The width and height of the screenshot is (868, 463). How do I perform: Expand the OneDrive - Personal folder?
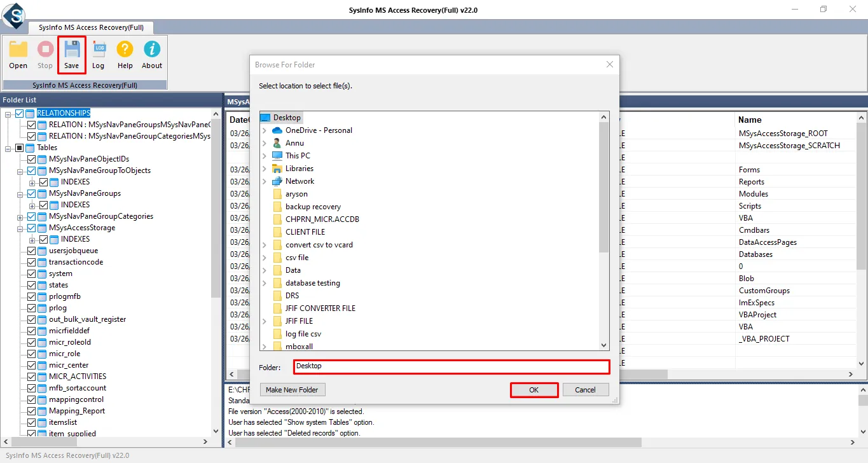[x=265, y=130]
